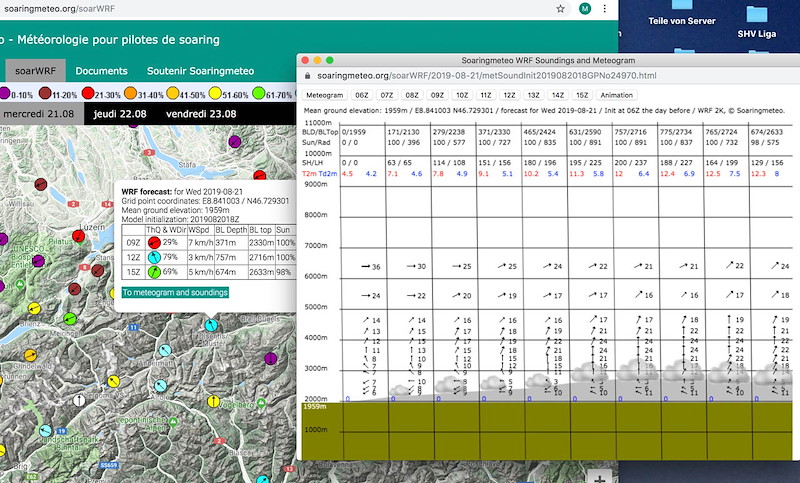Show the 15Z sounding

582,95
